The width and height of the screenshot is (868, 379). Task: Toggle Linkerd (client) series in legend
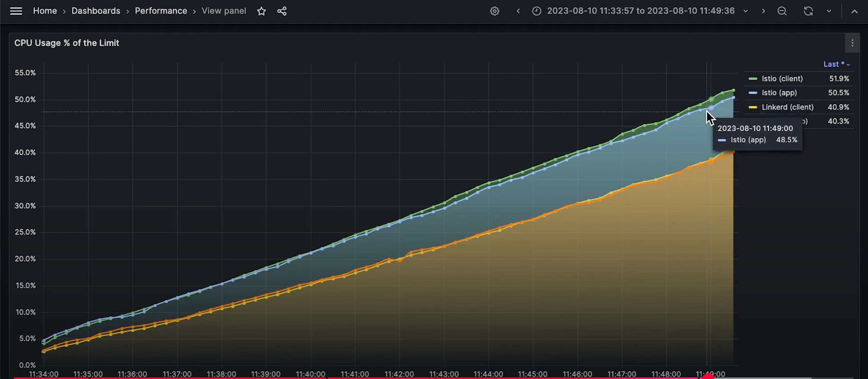787,107
